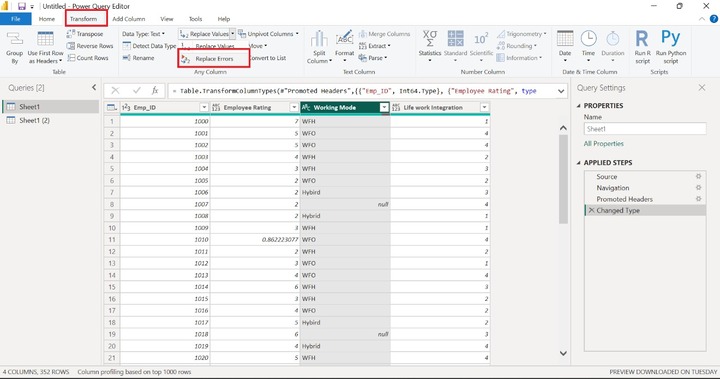Viewport: 720px width, 379px height.
Task: Click Run R script
Action: [642, 48]
